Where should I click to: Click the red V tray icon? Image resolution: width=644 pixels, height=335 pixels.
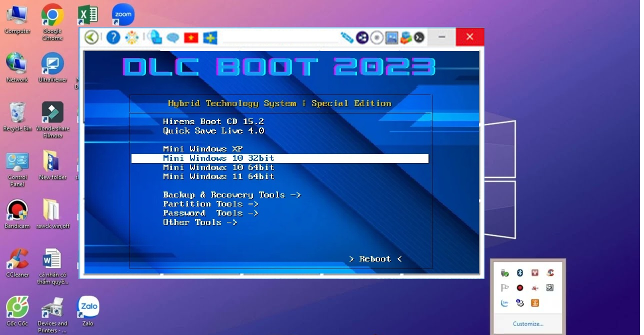[x=535, y=273]
